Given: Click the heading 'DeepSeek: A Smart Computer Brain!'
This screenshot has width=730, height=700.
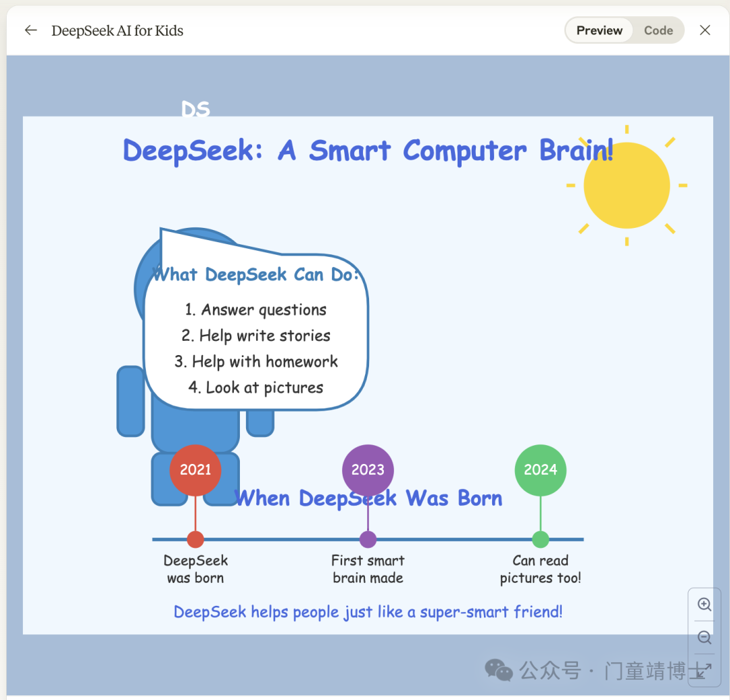Looking at the screenshot, I should tap(368, 151).
